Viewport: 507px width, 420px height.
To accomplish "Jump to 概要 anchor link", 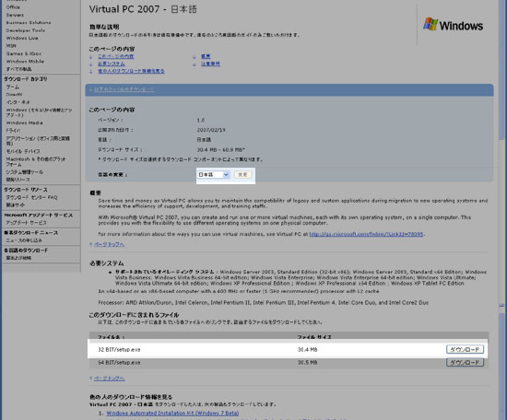I will 206,56.
